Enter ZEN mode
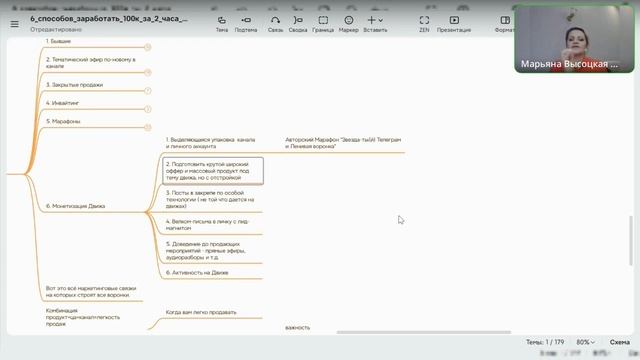Screen dimensions: 640x360 [424, 24]
